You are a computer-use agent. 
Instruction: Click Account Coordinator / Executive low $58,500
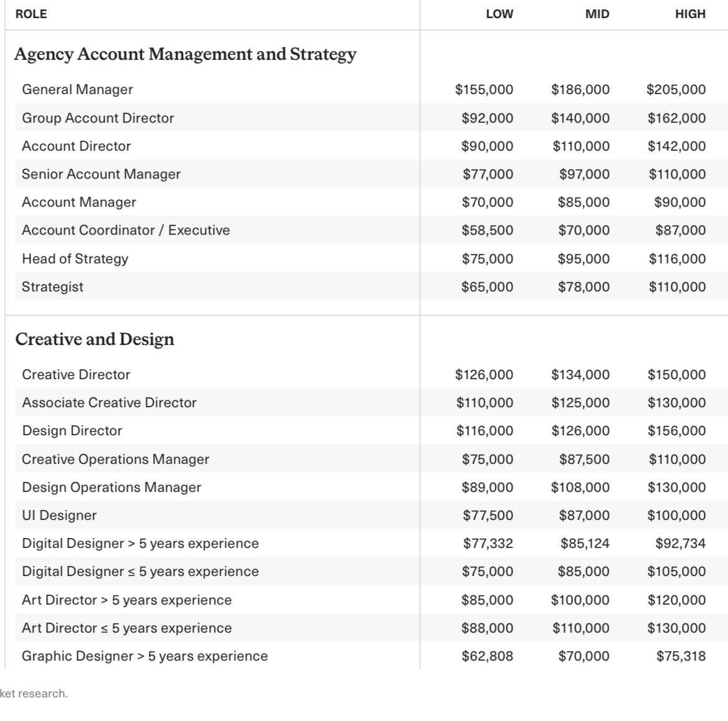[x=487, y=230]
